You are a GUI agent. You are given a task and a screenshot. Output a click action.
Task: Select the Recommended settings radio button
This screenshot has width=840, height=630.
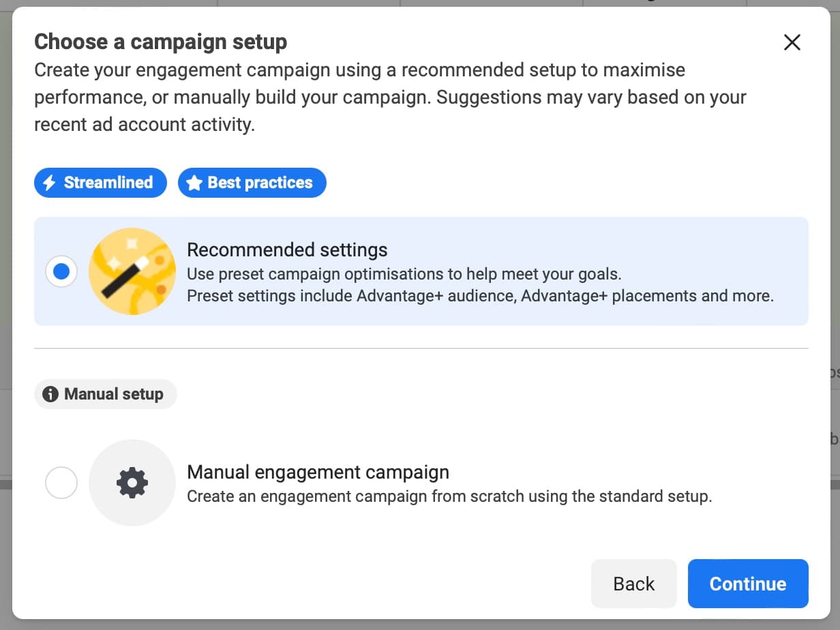pos(61,271)
